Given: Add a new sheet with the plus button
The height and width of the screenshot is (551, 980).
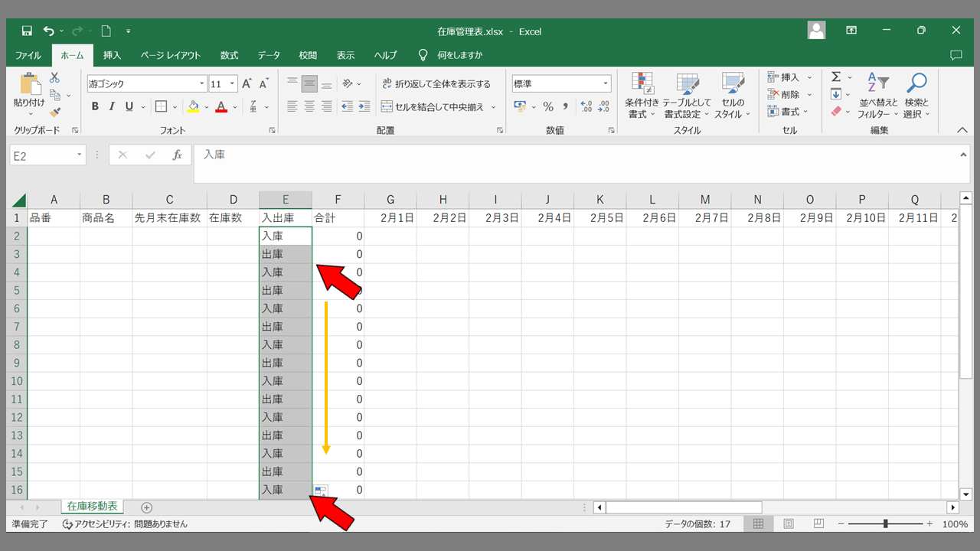Looking at the screenshot, I should [147, 507].
